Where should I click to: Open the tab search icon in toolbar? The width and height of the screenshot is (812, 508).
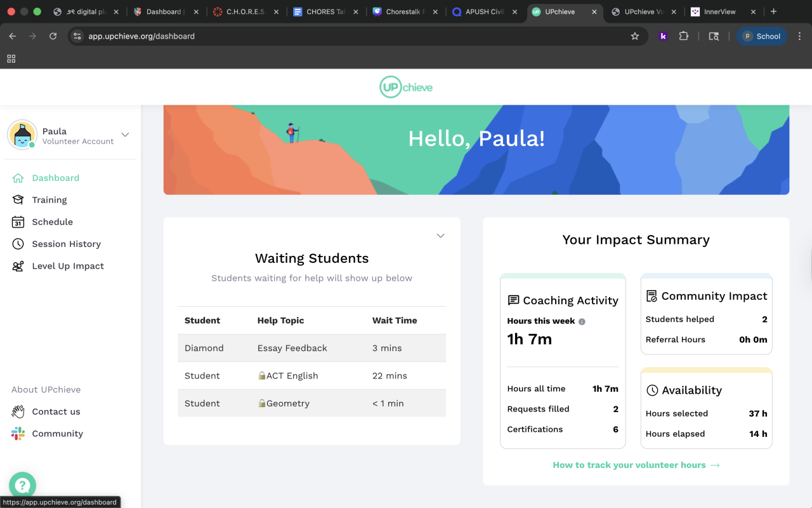(714, 36)
